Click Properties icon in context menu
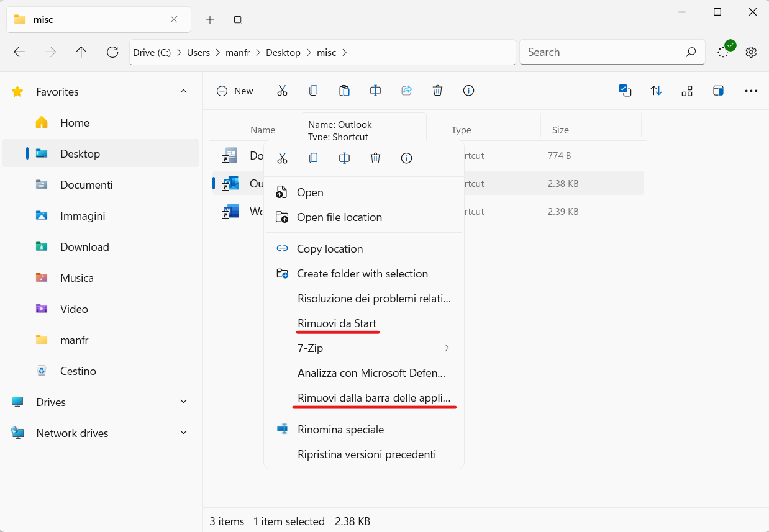Screen dimensions: 769x532 pyautogui.click(x=406, y=158)
